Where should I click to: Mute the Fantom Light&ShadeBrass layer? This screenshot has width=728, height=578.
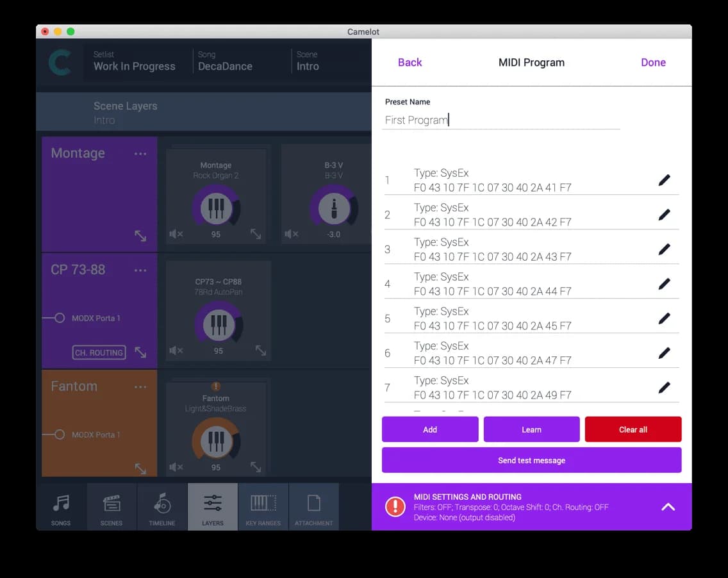(175, 467)
